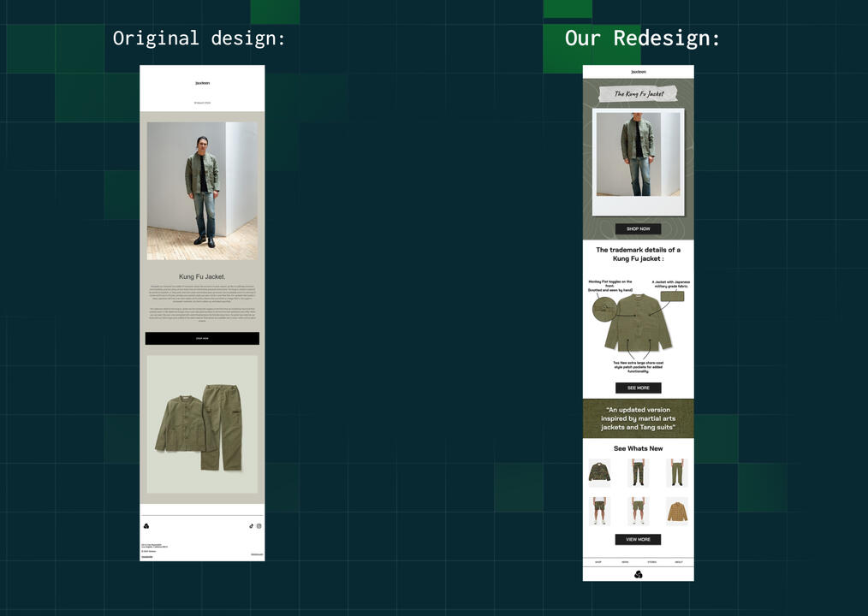Click the clover logo in original design footer

click(146, 526)
